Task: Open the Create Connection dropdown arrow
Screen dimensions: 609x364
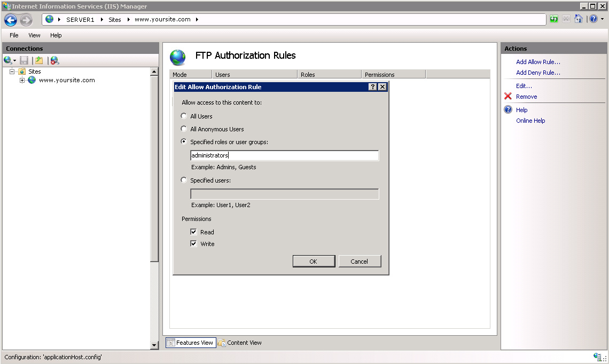Action: (15, 60)
